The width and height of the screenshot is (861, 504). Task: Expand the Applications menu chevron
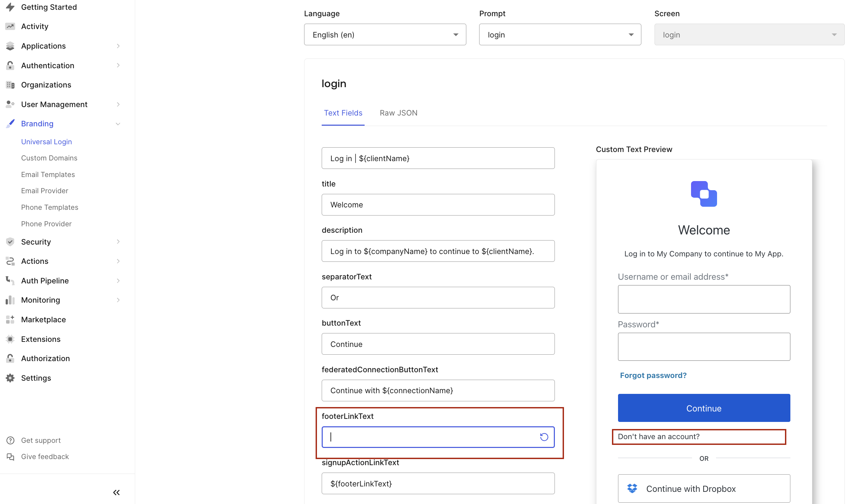point(118,46)
